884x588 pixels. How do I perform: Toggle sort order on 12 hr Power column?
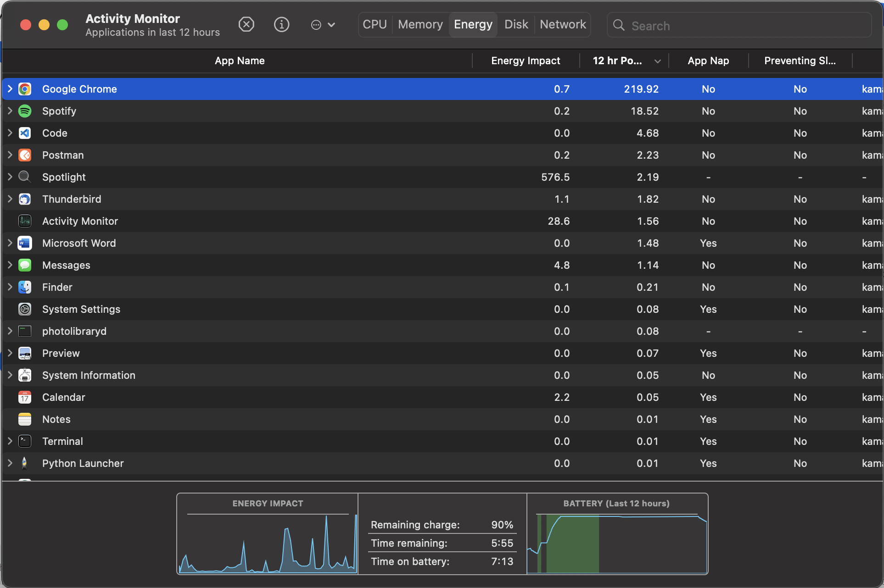(624, 61)
